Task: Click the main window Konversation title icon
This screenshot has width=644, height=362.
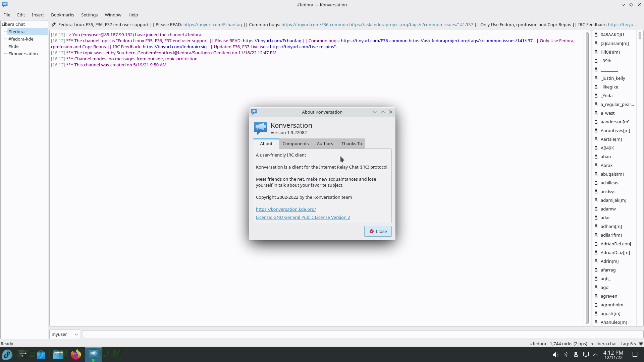Action: 5,4
